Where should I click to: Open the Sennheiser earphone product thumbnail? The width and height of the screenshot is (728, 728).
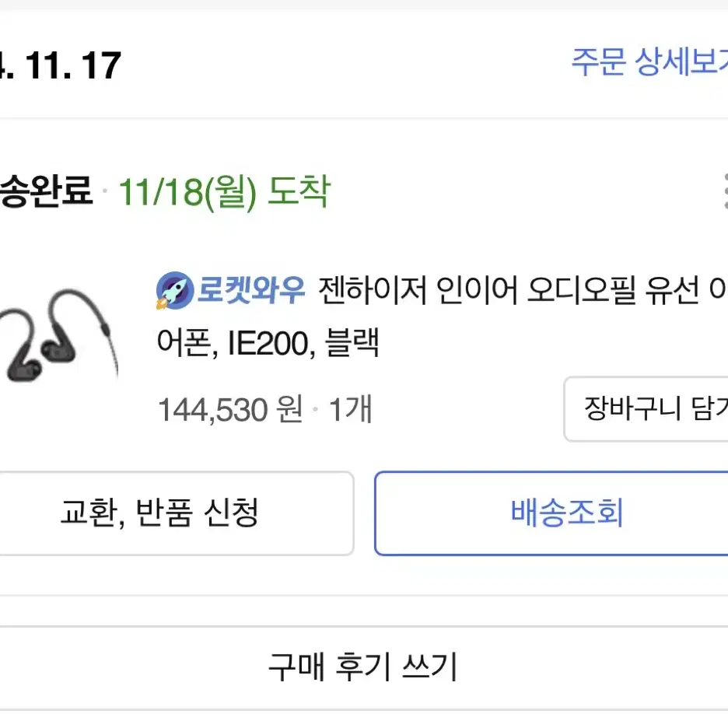pos(59,335)
